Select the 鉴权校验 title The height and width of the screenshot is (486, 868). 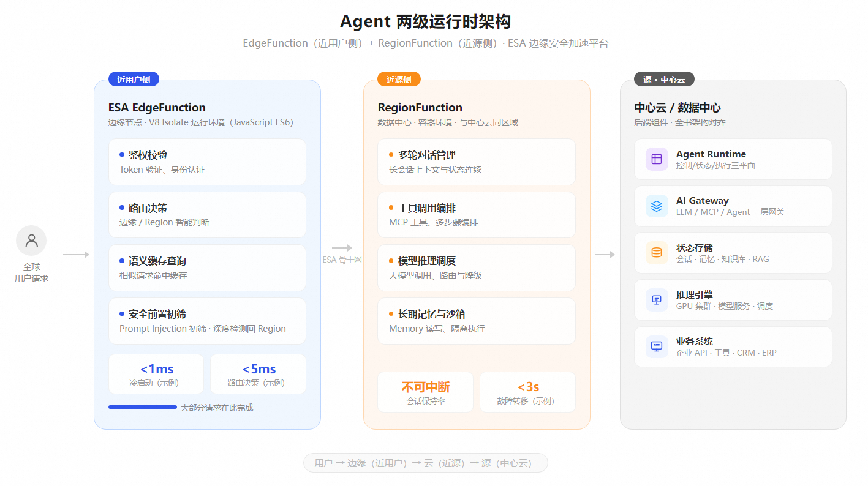[x=148, y=155]
